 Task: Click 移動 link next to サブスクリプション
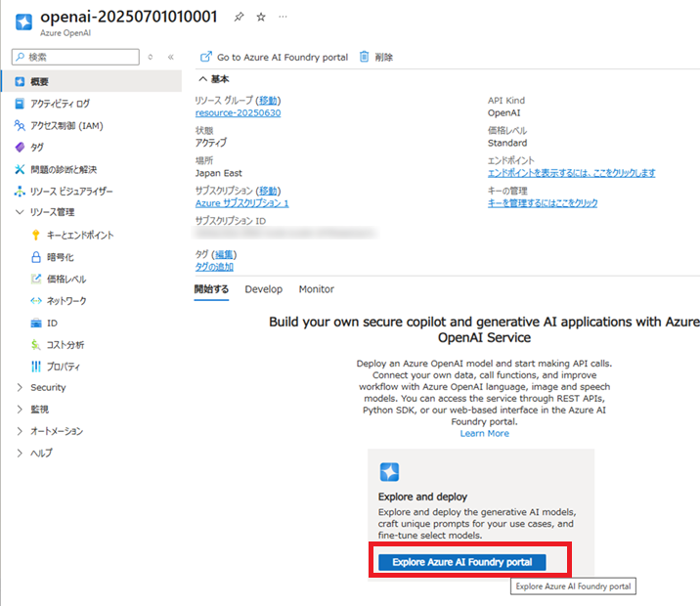tap(268, 191)
